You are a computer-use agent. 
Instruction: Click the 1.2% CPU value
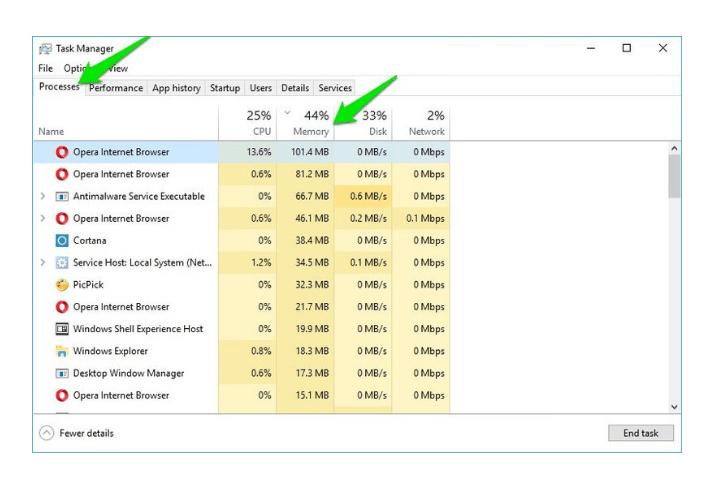pyautogui.click(x=261, y=262)
